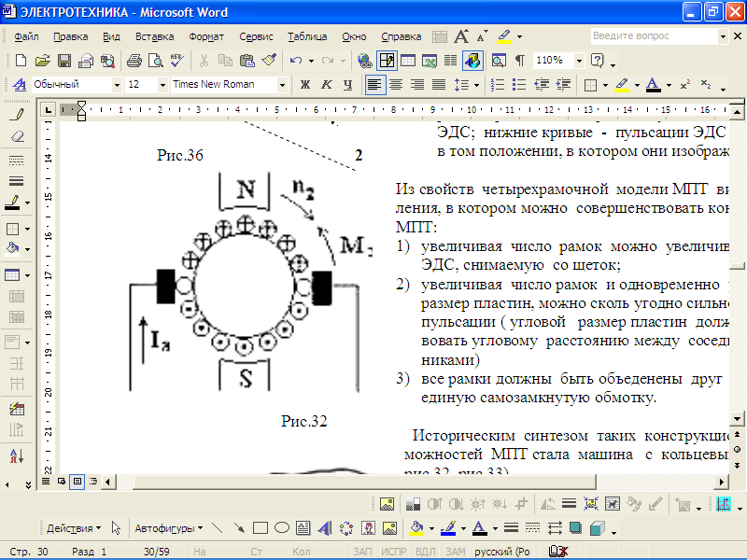
Task: Expand the undo history arrow
Action: point(311,61)
